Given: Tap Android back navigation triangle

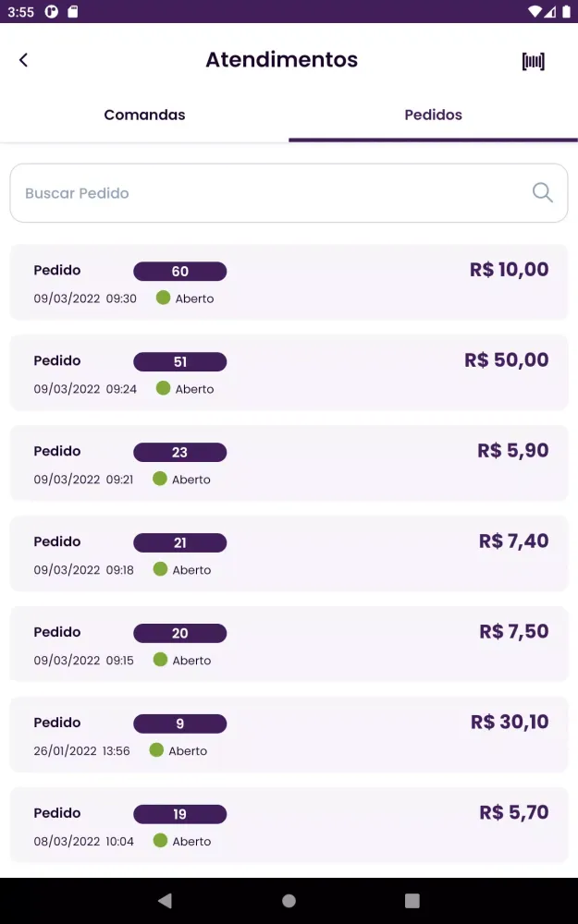Looking at the screenshot, I should (166, 900).
